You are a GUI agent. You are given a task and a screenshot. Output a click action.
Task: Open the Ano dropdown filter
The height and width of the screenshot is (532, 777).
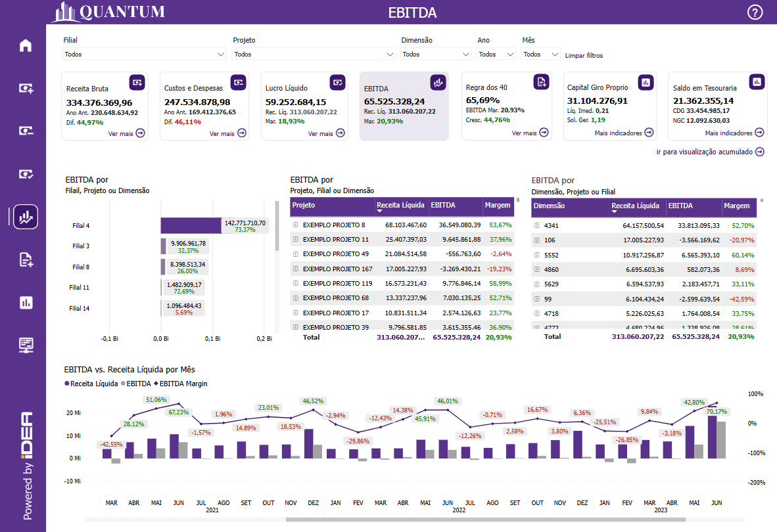click(x=496, y=55)
